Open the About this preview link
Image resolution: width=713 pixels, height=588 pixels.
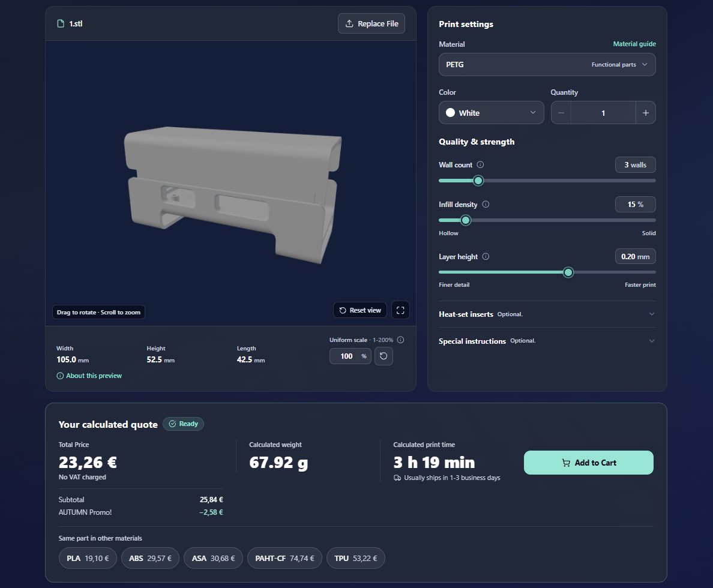coord(89,376)
